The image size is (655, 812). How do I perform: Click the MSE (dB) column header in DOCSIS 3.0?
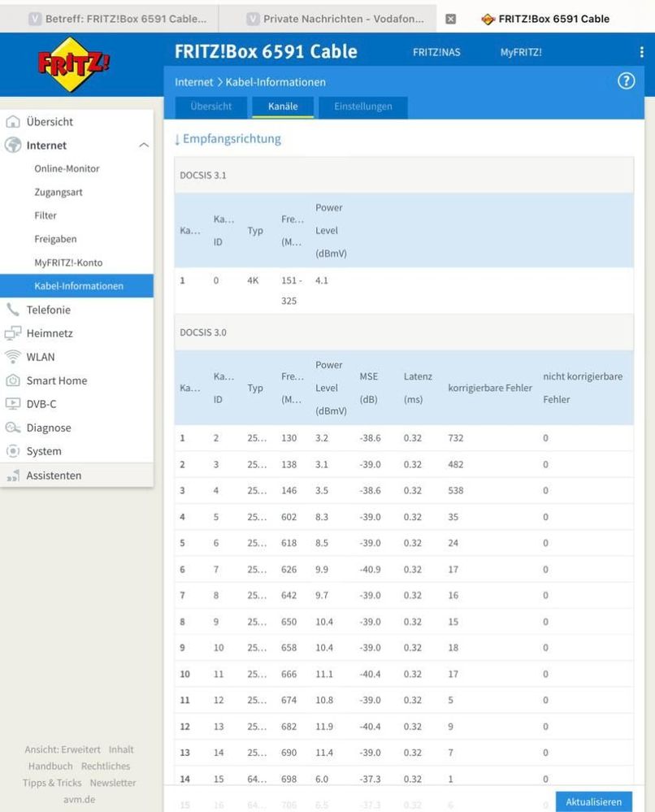369,388
